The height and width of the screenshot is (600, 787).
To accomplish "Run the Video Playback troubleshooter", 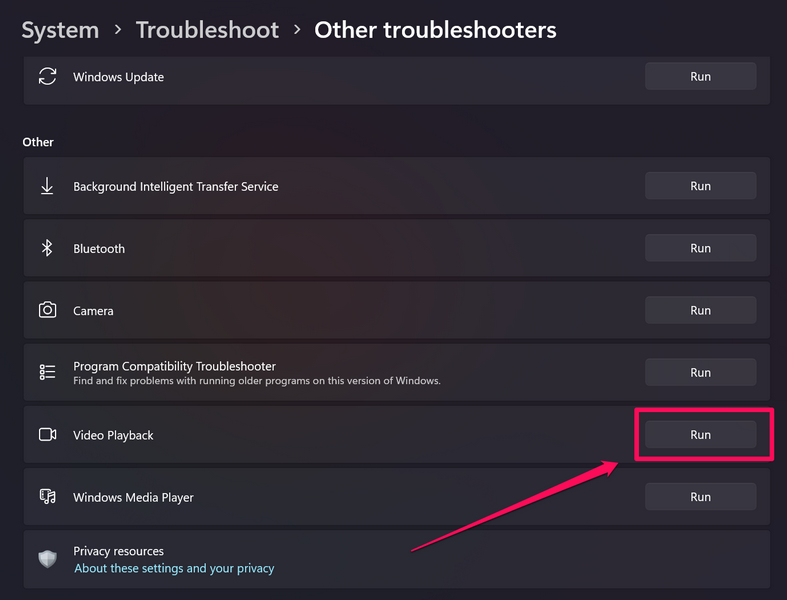I will pyautogui.click(x=700, y=434).
